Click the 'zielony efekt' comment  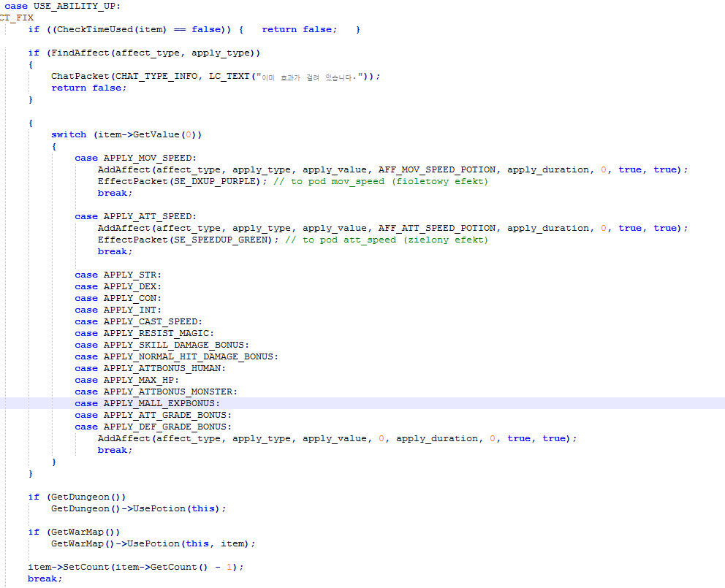tap(446, 240)
